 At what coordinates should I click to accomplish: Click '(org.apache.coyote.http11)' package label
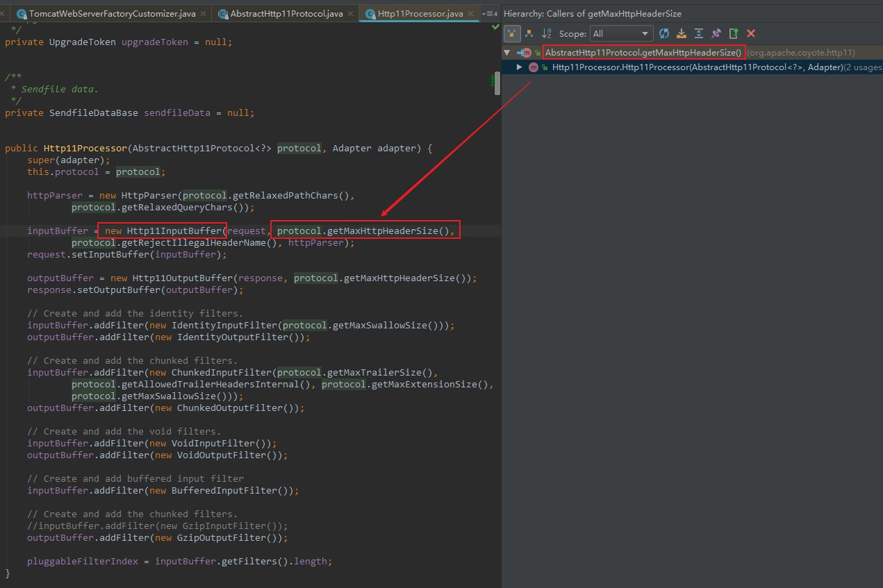(801, 53)
